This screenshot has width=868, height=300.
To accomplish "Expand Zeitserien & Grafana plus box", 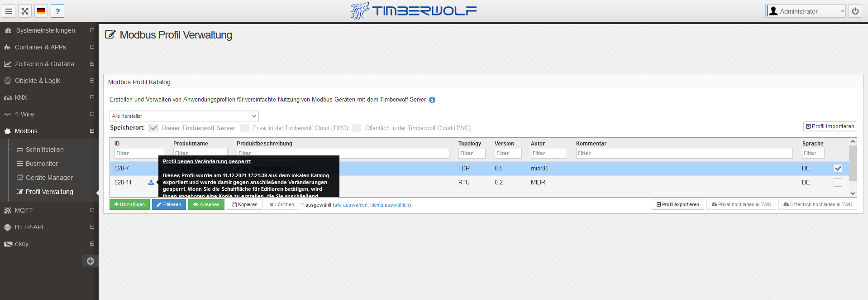I will click(x=92, y=64).
